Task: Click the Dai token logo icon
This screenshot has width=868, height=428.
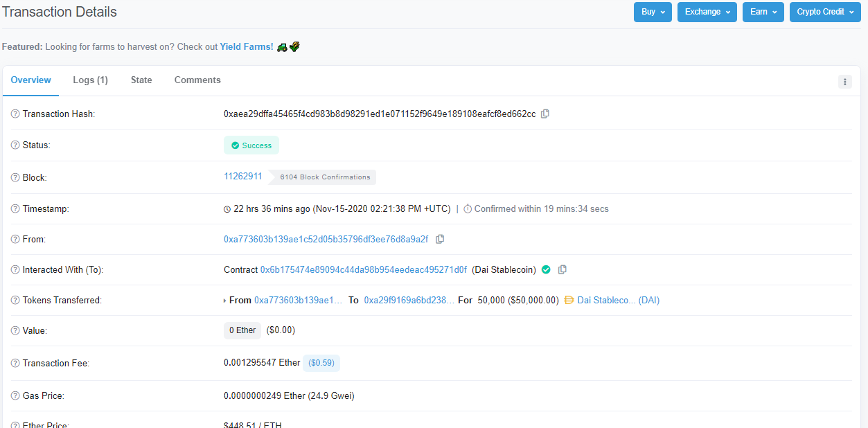Action: click(x=569, y=300)
